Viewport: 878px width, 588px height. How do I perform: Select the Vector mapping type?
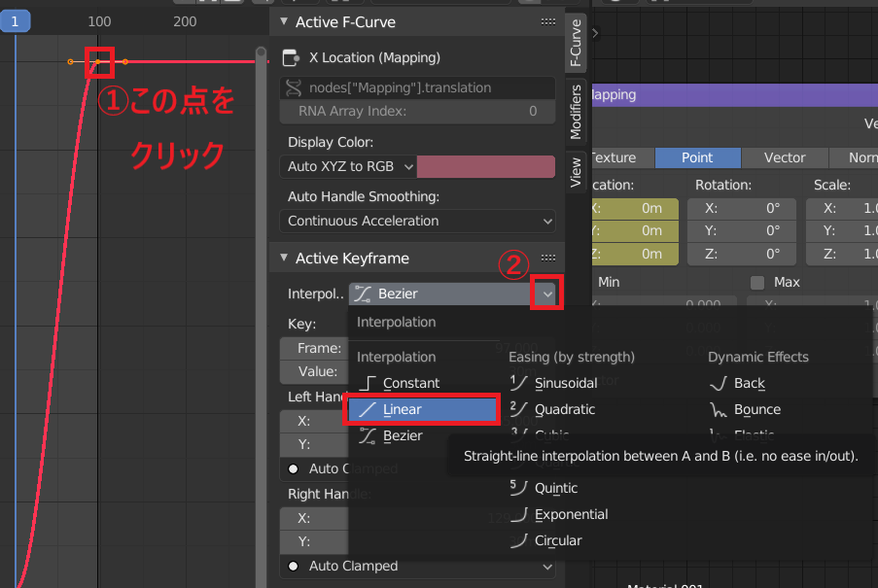coord(785,157)
